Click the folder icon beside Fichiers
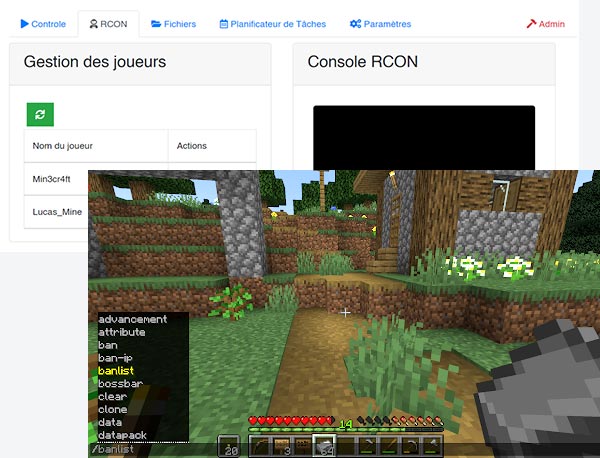 click(156, 24)
